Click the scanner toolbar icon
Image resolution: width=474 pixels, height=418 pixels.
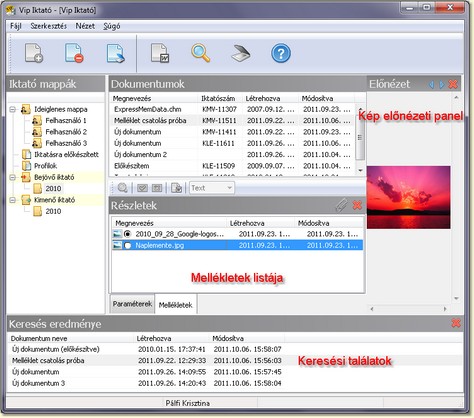point(241,53)
